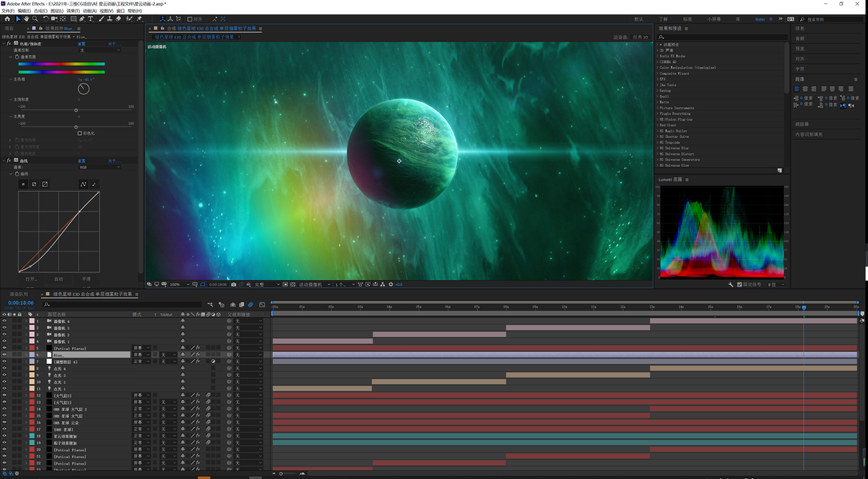
Task: Open the 文件(F) menu
Action: tap(8, 10)
